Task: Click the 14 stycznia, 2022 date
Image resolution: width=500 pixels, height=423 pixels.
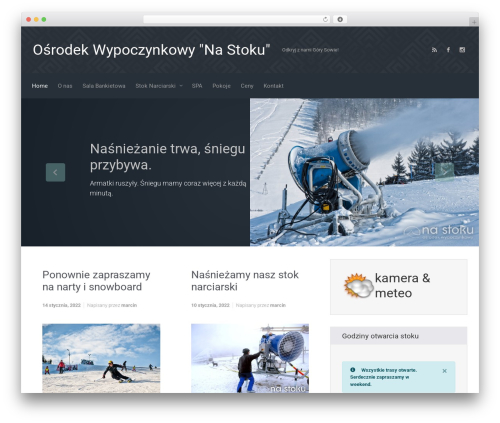Action: [61, 305]
